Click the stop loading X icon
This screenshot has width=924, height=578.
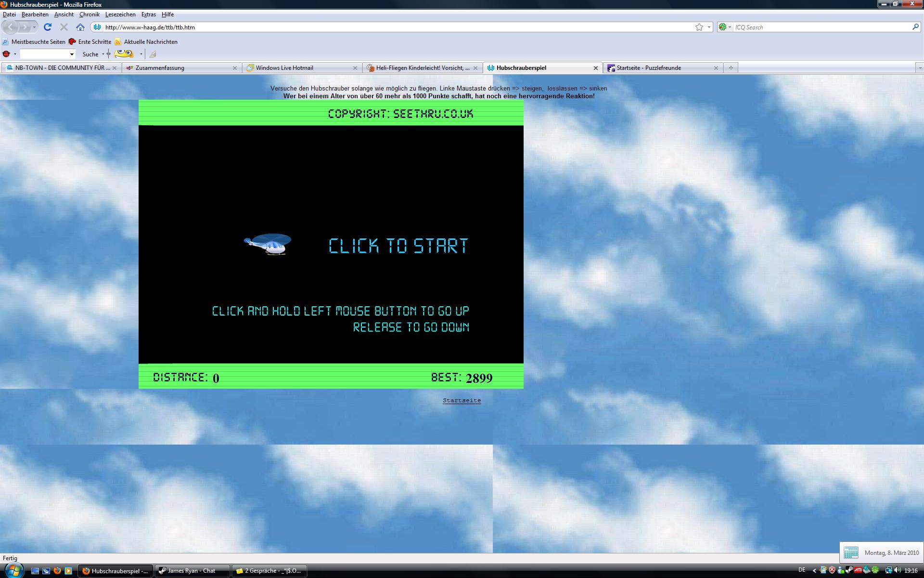64,27
